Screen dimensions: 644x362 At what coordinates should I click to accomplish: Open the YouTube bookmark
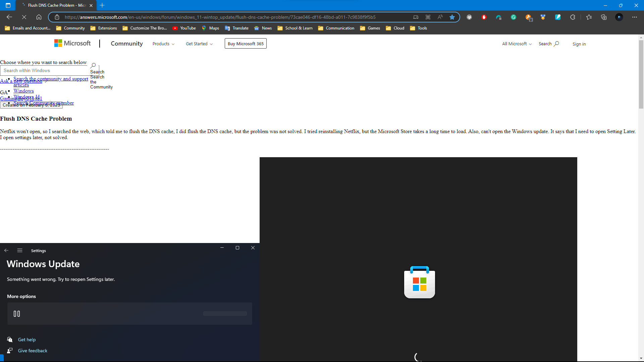click(x=184, y=28)
